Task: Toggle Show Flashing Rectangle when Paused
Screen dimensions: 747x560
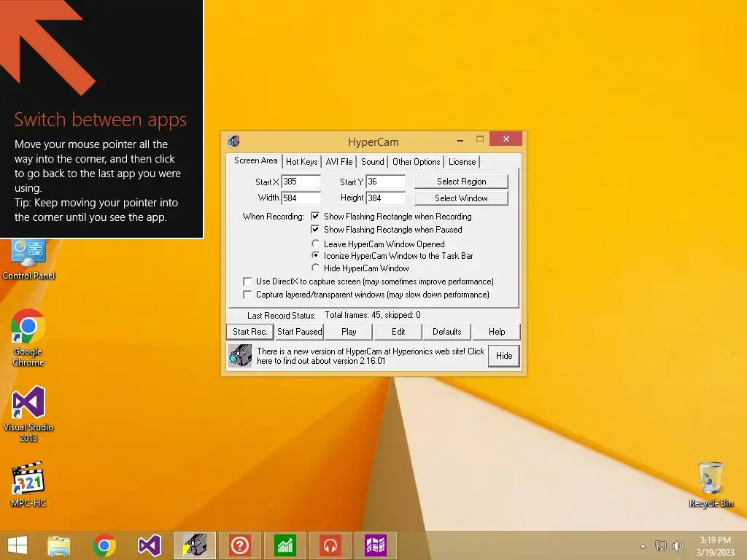Action: [315, 229]
